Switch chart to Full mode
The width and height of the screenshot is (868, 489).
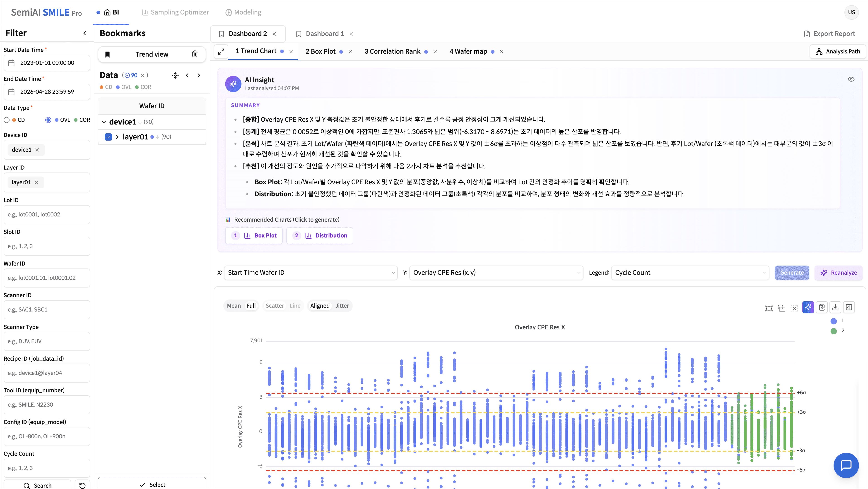(x=251, y=306)
